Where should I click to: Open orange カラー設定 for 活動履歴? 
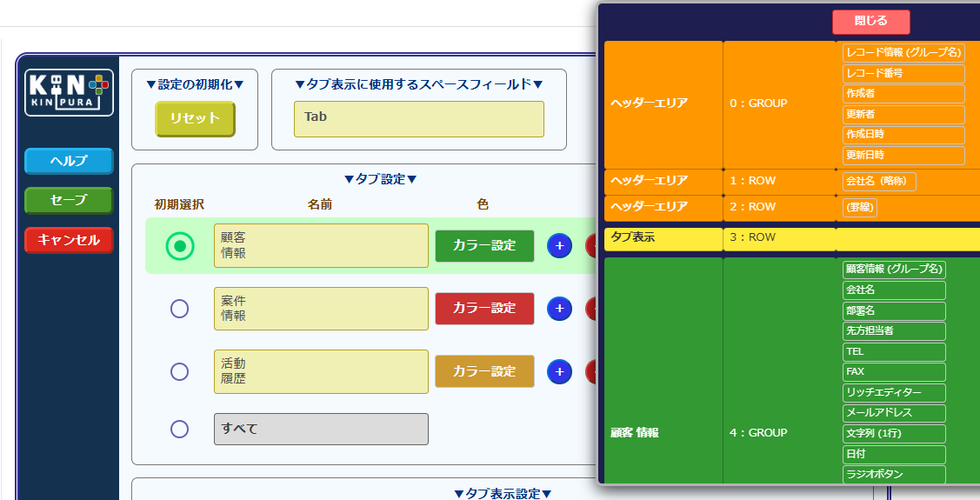(484, 371)
